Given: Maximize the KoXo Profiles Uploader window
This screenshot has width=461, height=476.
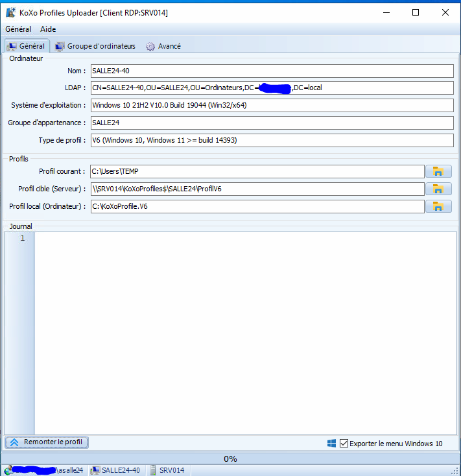Looking at the screenshot, I should click(x=416, y=12).
